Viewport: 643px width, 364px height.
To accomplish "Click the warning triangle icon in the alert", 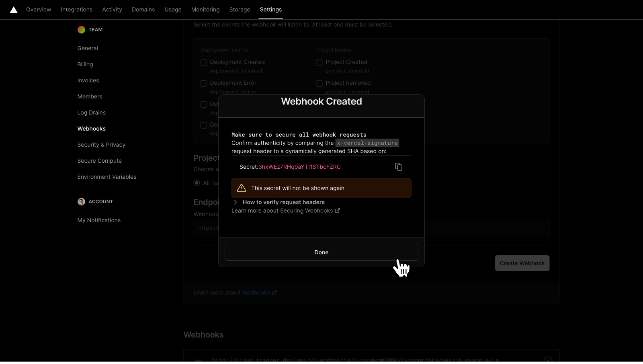I will [x=242, y=188].
